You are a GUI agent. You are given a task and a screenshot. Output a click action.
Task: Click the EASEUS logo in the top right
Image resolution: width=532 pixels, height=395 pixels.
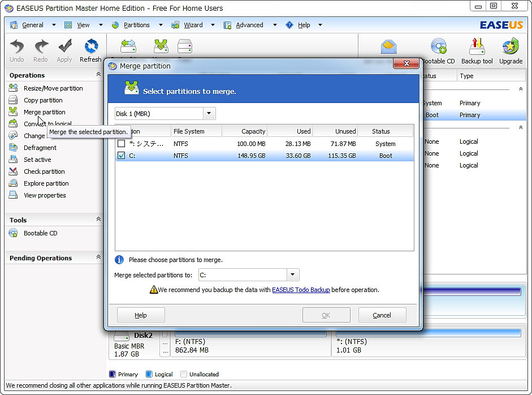tap(501, 25)
